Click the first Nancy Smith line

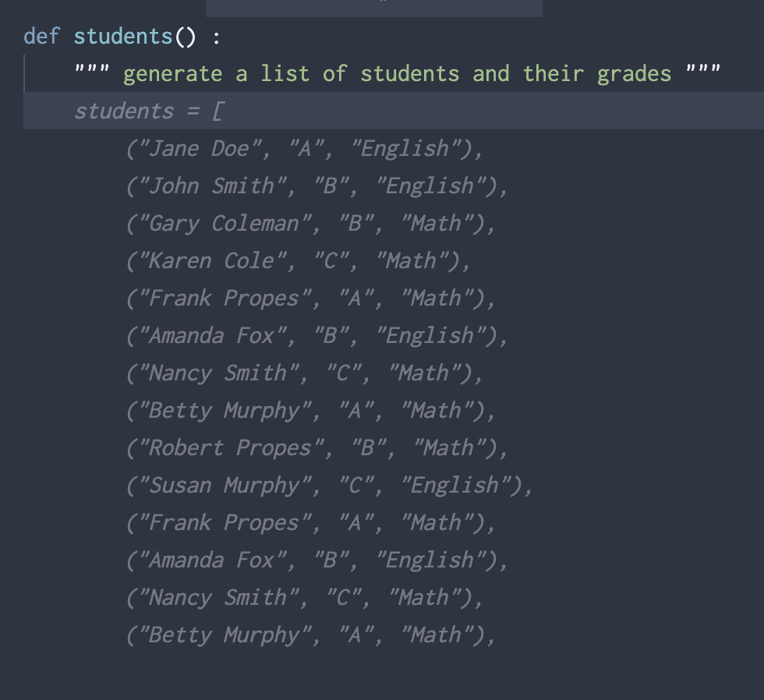305,373
